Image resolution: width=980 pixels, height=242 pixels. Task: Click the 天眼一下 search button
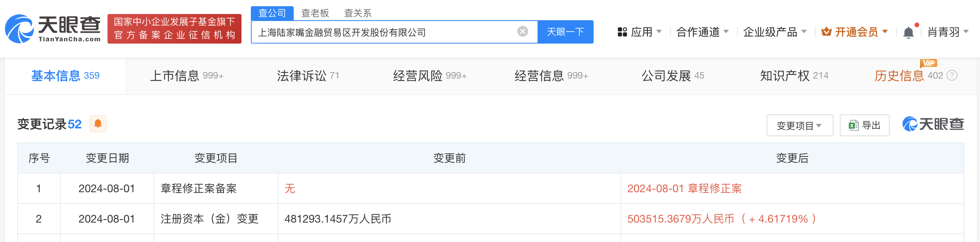coord(566,32)
